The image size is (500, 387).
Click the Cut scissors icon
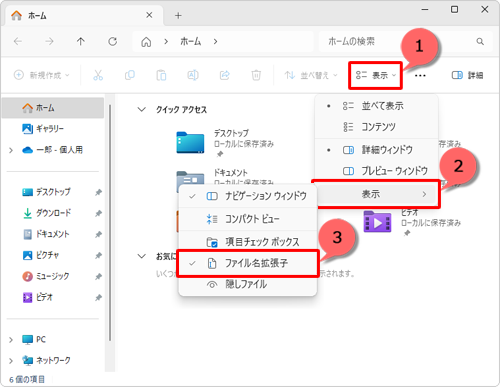point(98,75)
